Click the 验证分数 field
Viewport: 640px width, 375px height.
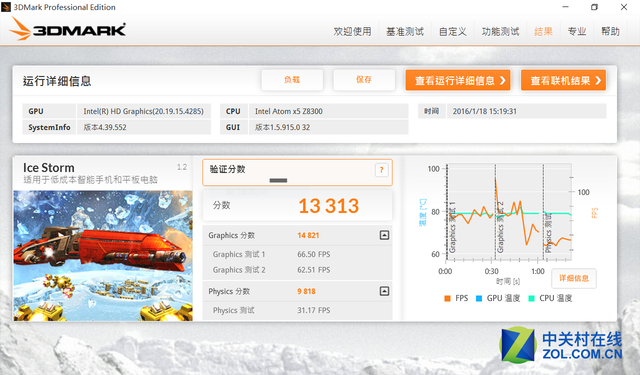(297, 173)
